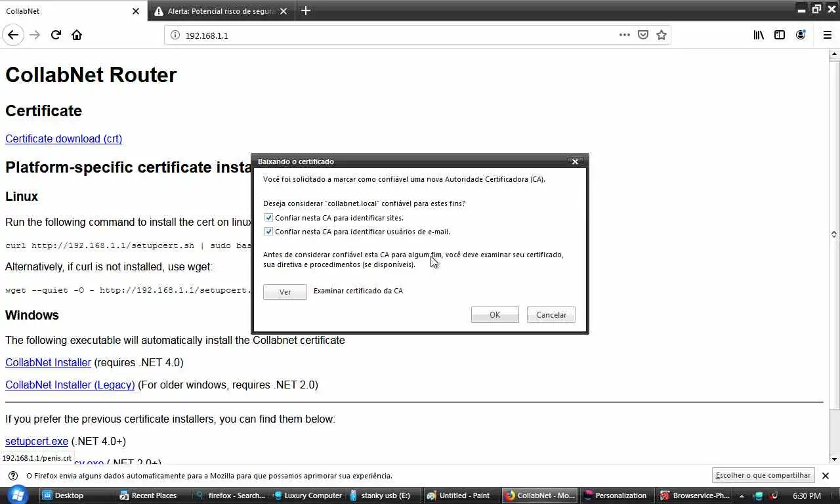
Task: Click the page scrollbar down arrow
Action: pyautogui.click(x=834, y=459)
